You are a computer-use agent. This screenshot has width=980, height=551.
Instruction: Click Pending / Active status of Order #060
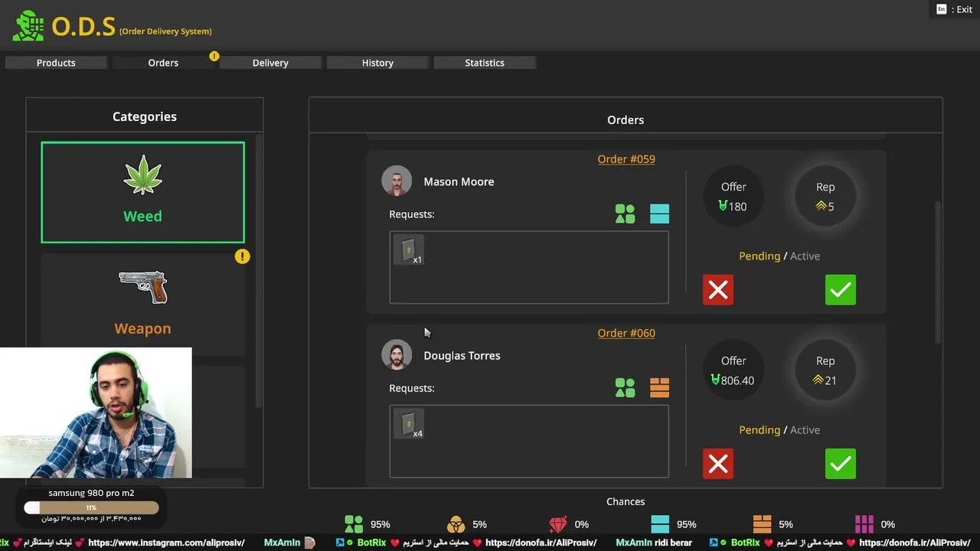pyautogui.click(x=779, y=429)
